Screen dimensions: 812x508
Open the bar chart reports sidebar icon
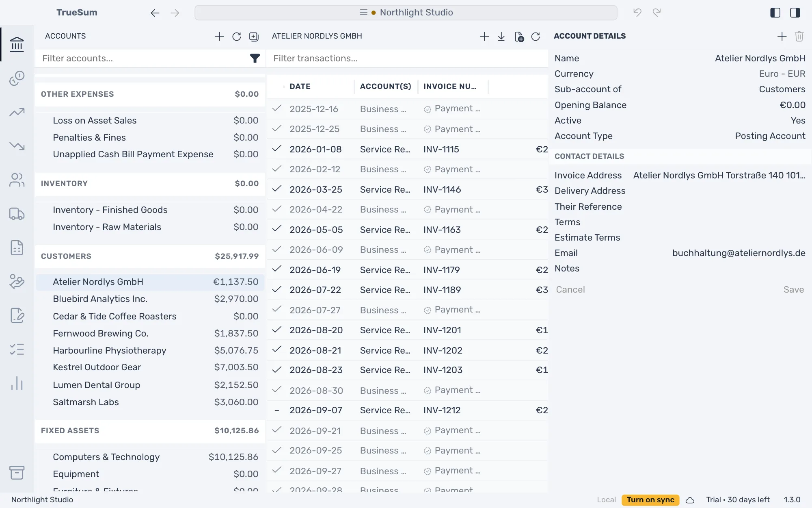pos(17,383)
